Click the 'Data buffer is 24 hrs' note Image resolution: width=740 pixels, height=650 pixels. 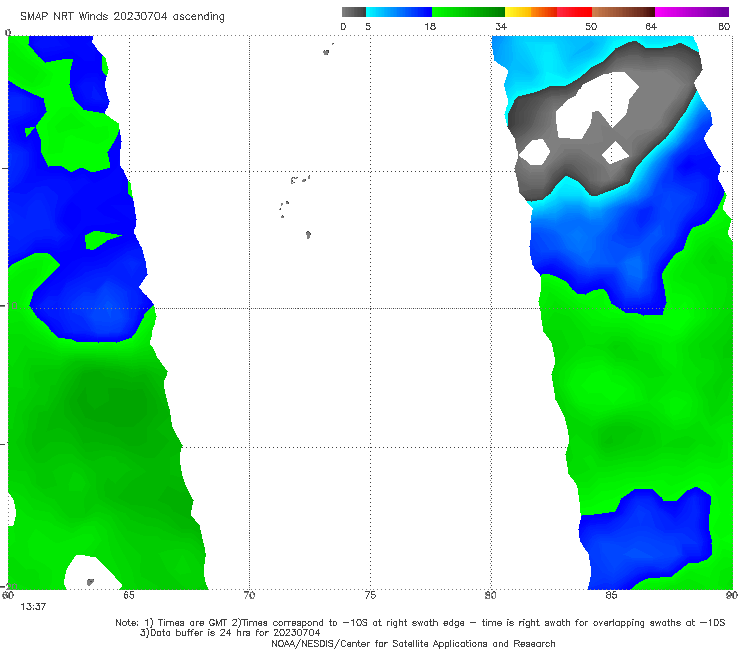pos(230,633)
